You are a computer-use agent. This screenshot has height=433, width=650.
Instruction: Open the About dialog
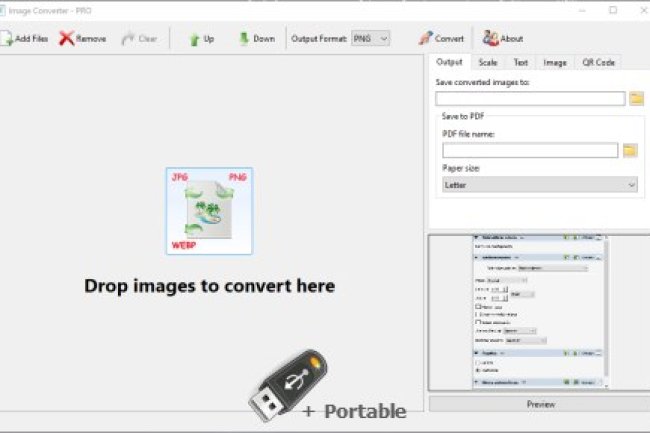click(490, 39)
